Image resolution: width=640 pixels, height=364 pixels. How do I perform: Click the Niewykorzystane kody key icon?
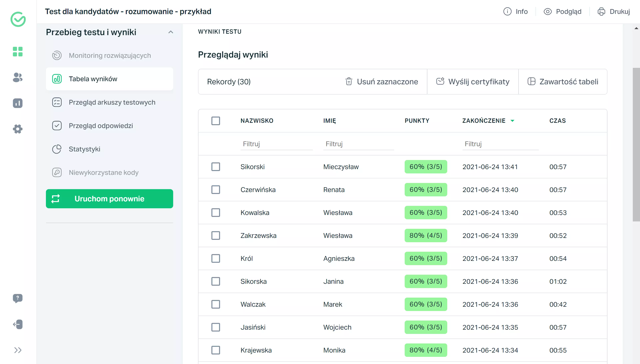[57, 172]
